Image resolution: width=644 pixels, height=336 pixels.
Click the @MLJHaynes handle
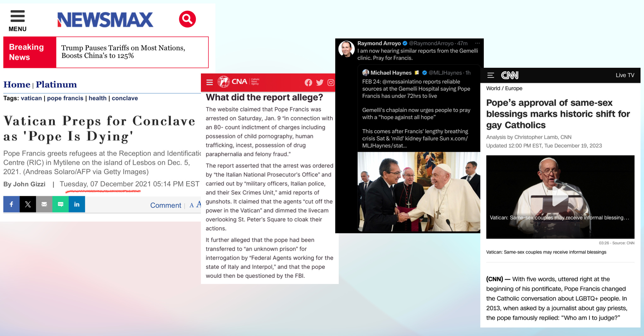coord(445,73)
